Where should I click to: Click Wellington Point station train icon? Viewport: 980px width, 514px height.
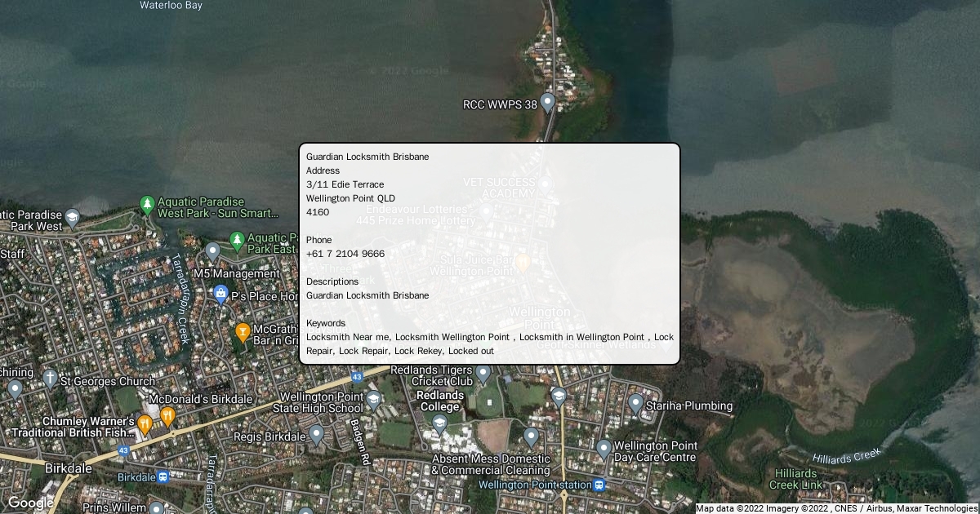(x=600, y=485)
